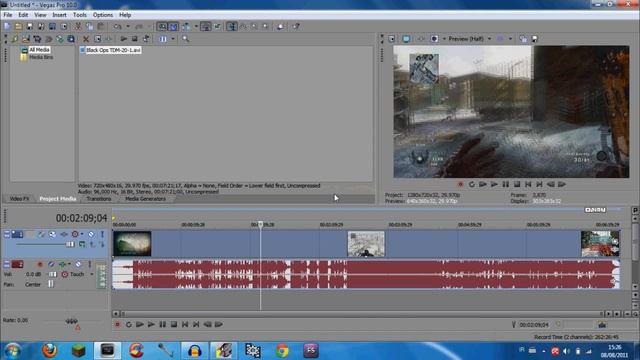Click the New project icon in main toolbar
The width and height of the screenshot is (640, 360).
point(7,27)
